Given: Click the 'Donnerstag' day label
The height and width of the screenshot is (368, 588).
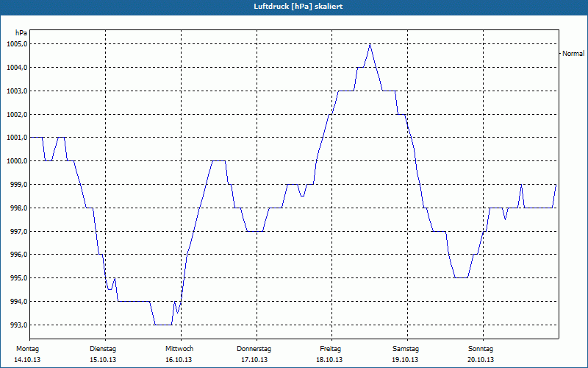Looking at the screenshot, I should (254, 349).
